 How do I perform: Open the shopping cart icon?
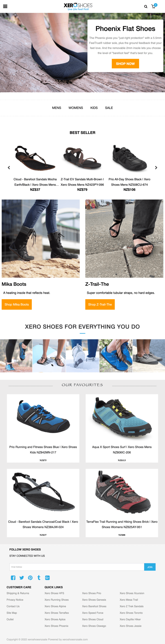(x=154, y=6)
